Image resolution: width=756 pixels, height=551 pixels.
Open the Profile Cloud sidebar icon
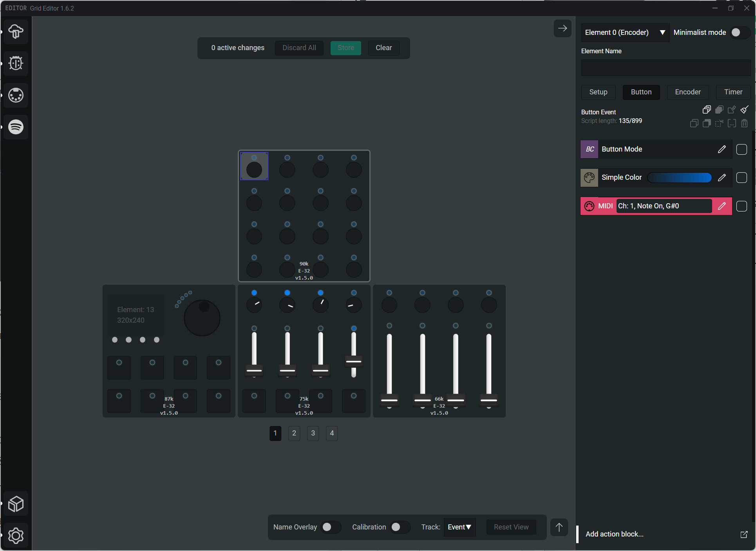tap(16, 31)
